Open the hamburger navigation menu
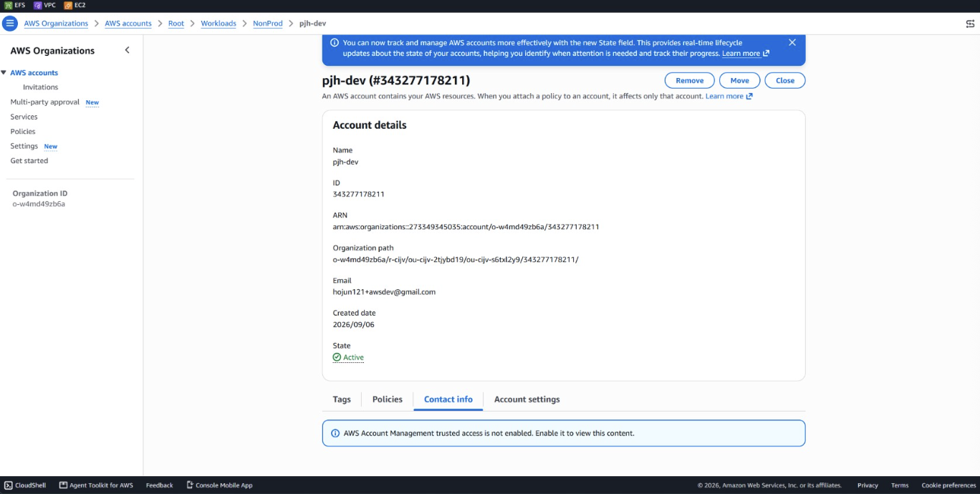The width and height of the screenshot is (980, 494). point(10,24)
